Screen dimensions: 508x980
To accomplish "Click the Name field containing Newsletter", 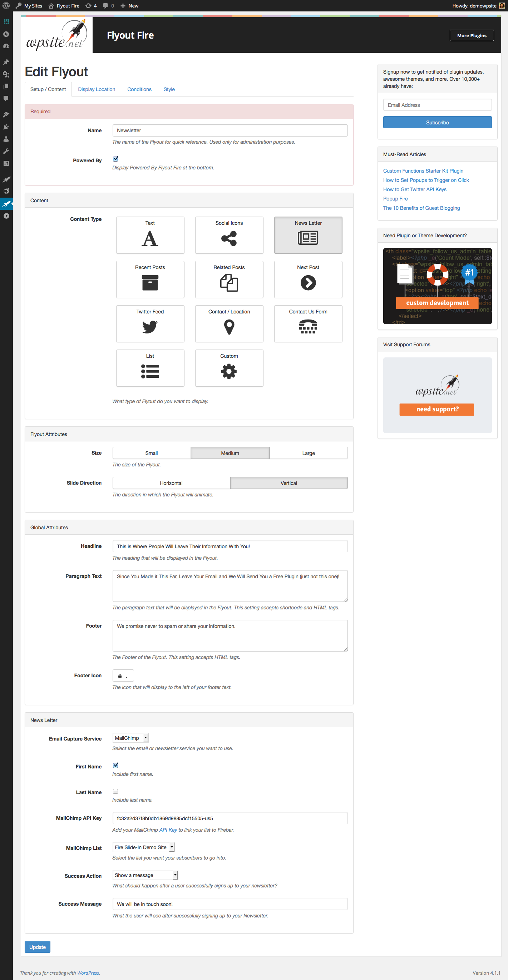I will 230,130.
